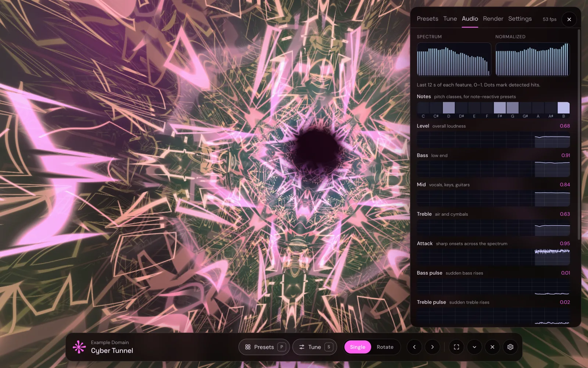
Task: Select Rotate mode
Action: click(x=385, y=347)
